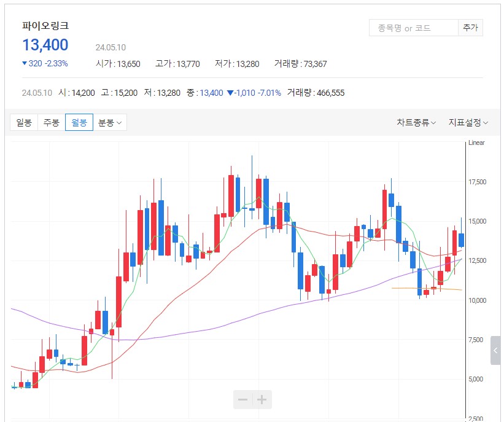
Task: Select the 월봉 monthly chart tab
Action: click(x=79, y=122)
